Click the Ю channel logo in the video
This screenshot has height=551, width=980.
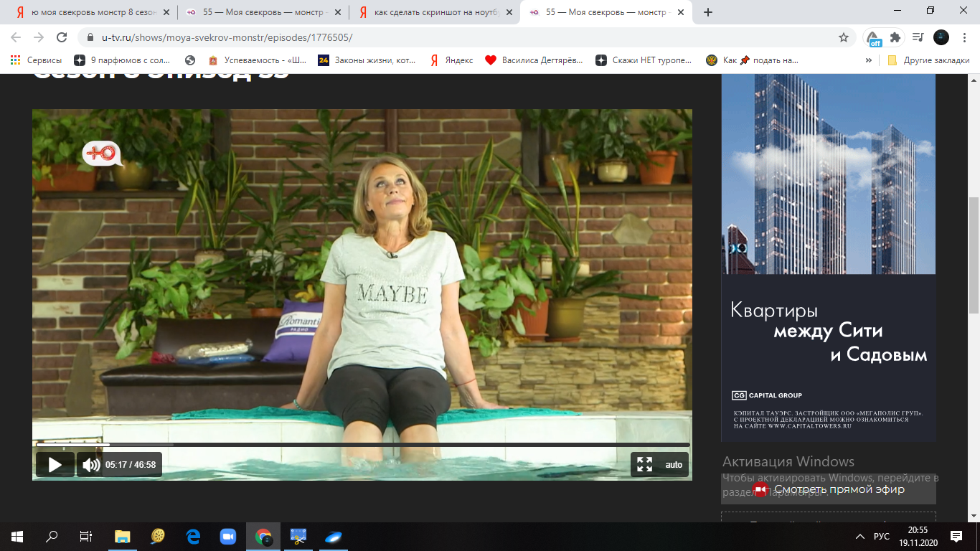(102, 152)
